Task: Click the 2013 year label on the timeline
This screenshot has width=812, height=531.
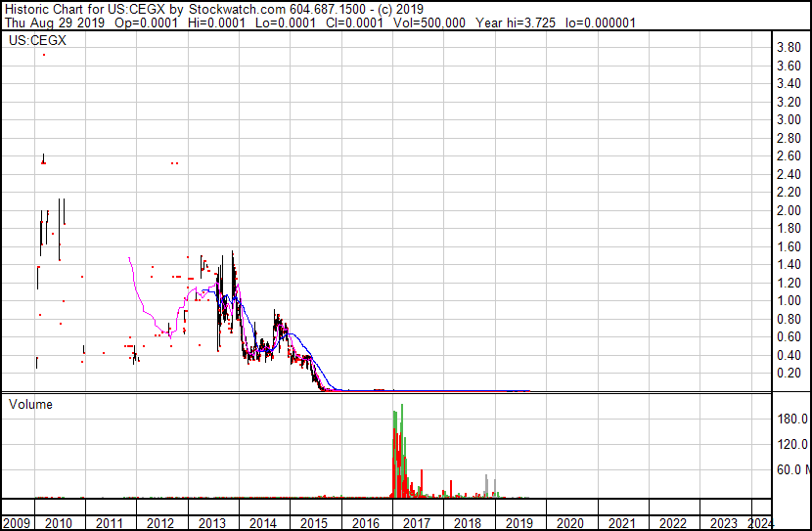Action: pyautogui.click(x=212, y=523)
